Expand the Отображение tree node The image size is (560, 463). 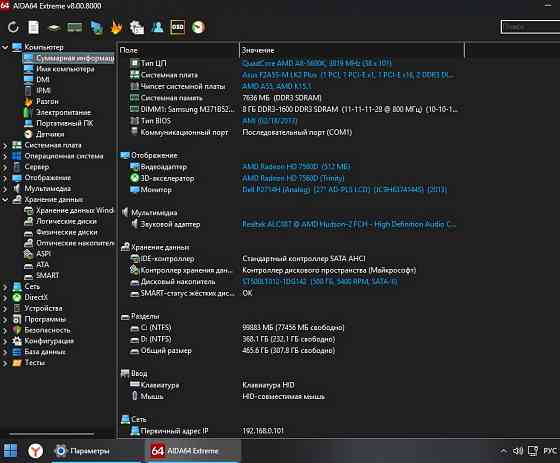click(x=5, y=178)
